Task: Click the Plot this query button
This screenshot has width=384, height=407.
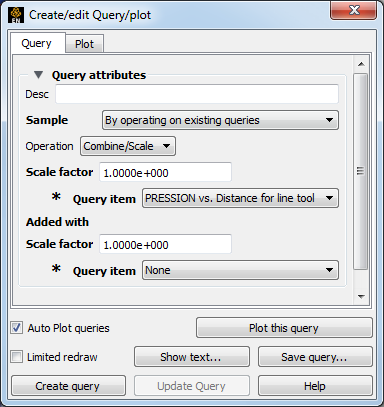Action: (284, 328)
